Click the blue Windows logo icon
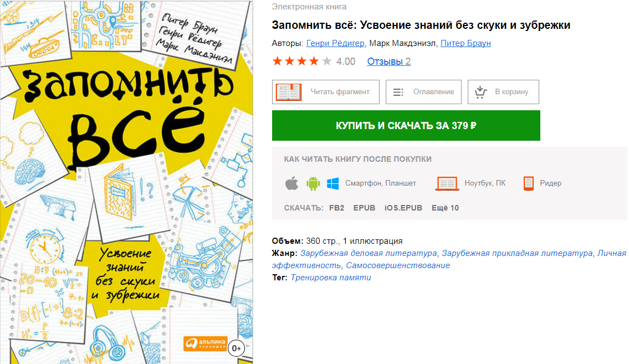The image size is (629, 364). coord(333,183)
